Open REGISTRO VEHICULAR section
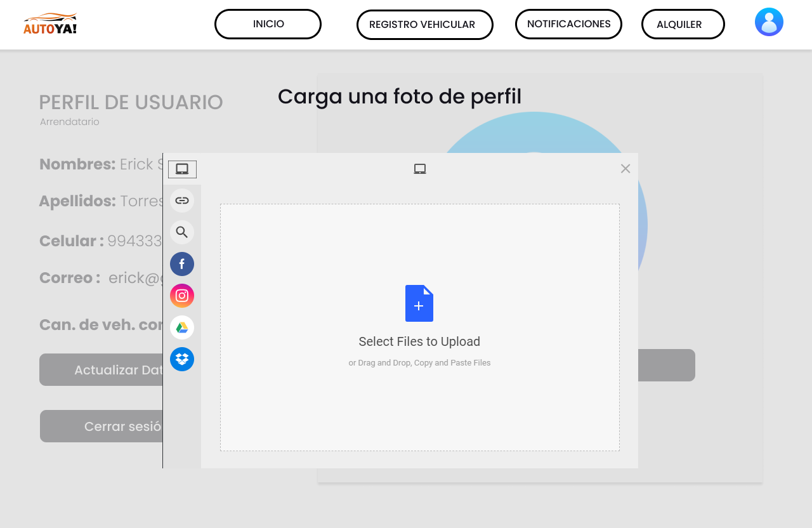 pos(425,25)
